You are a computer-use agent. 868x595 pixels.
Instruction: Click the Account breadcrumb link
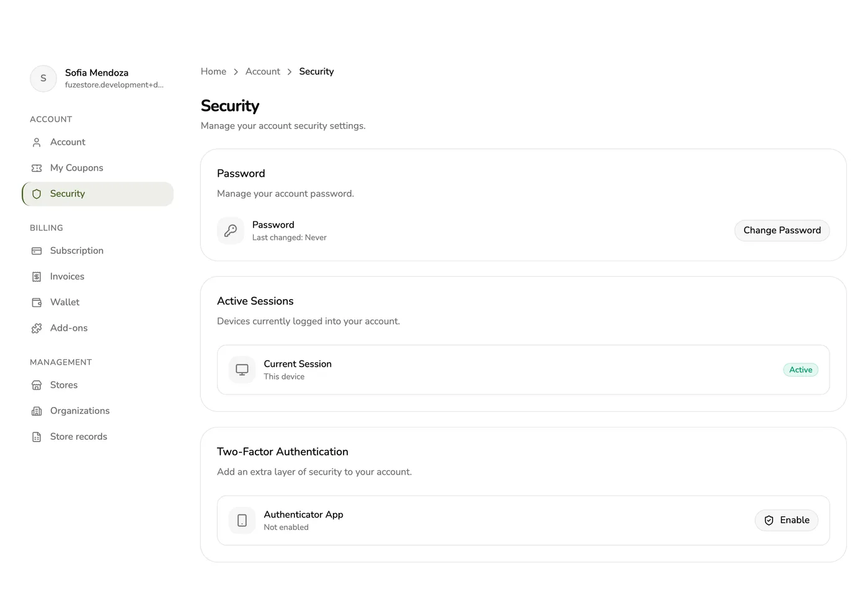click(x=263, y=71)
